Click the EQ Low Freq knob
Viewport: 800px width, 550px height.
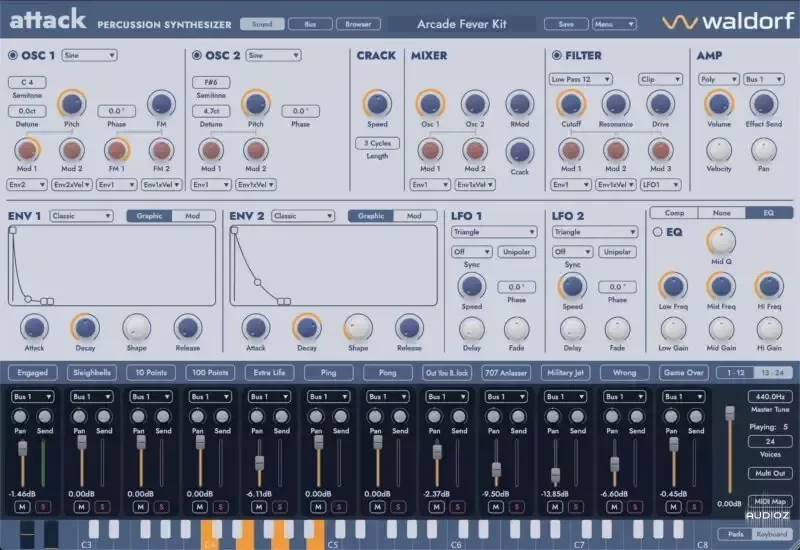673,286
